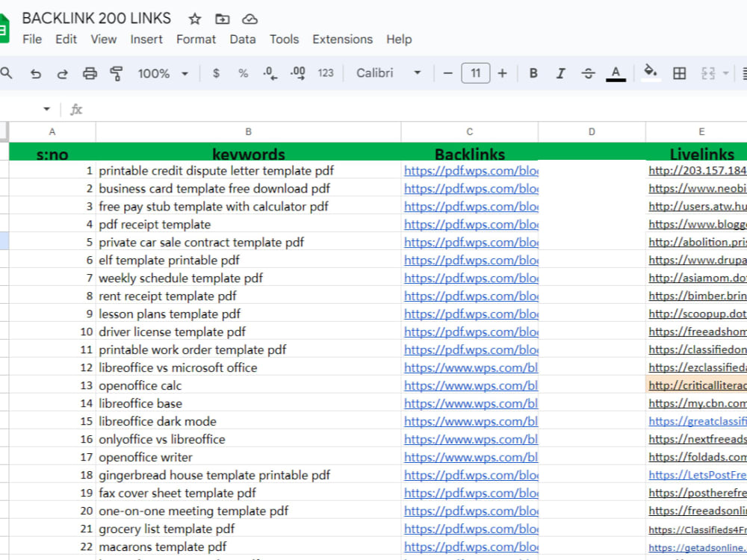The width and height of the screenshot is (747, 560).
Task: Select cell 'fax cover sheet template pdf'
Action: (x=248, y=493)
